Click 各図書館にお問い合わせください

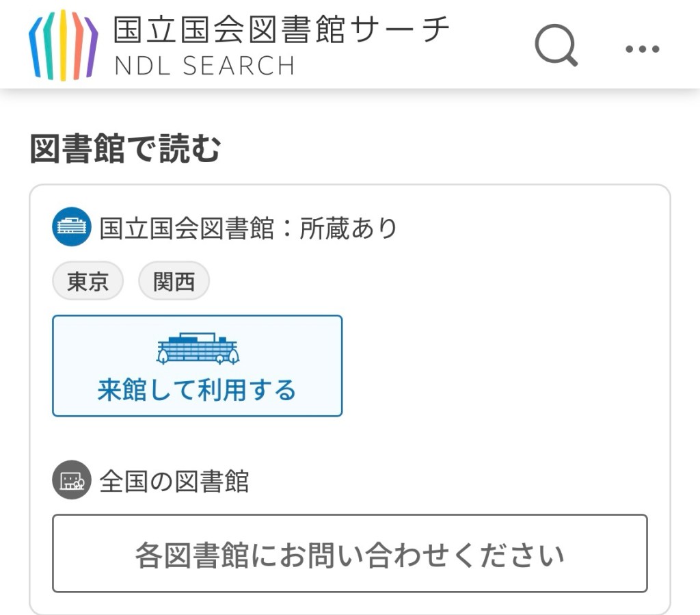click(x=347, y=553)
